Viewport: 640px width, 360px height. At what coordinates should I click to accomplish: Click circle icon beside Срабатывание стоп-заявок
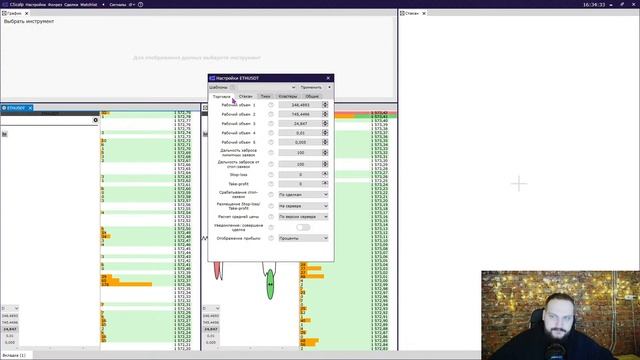(x=271, y=194)
